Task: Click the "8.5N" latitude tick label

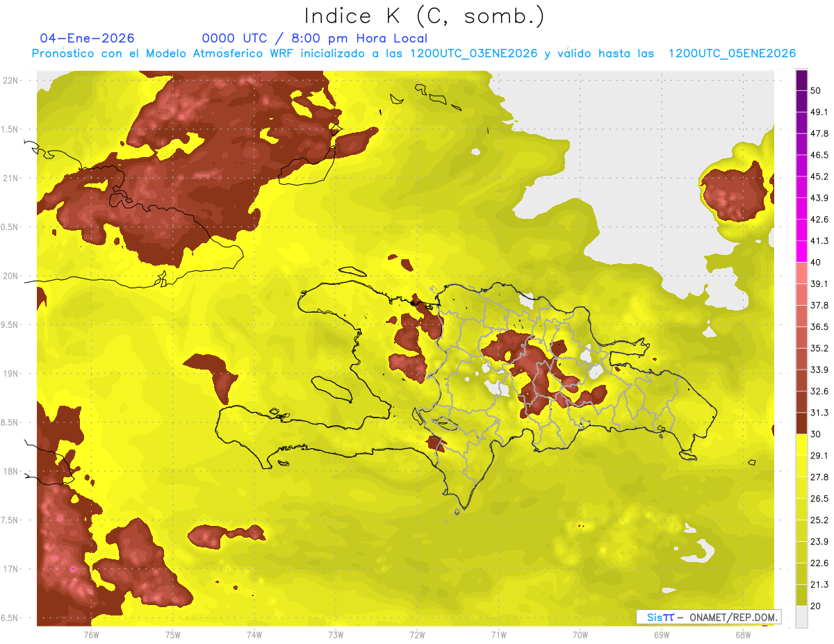Action: pos(10,423)
